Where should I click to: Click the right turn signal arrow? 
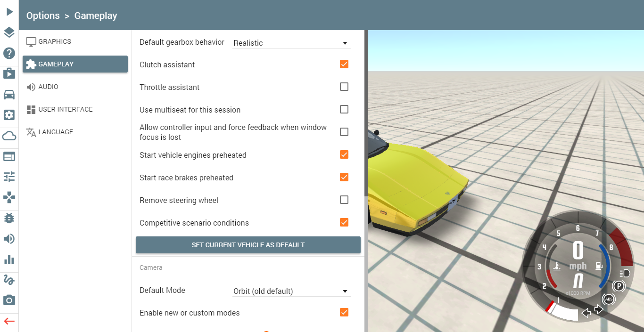(x=599, y=309)
